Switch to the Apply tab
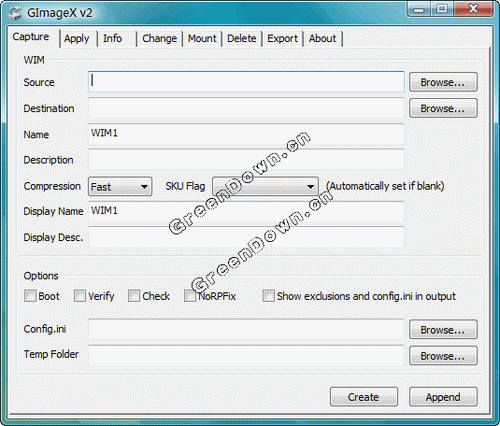 point(77,39)
